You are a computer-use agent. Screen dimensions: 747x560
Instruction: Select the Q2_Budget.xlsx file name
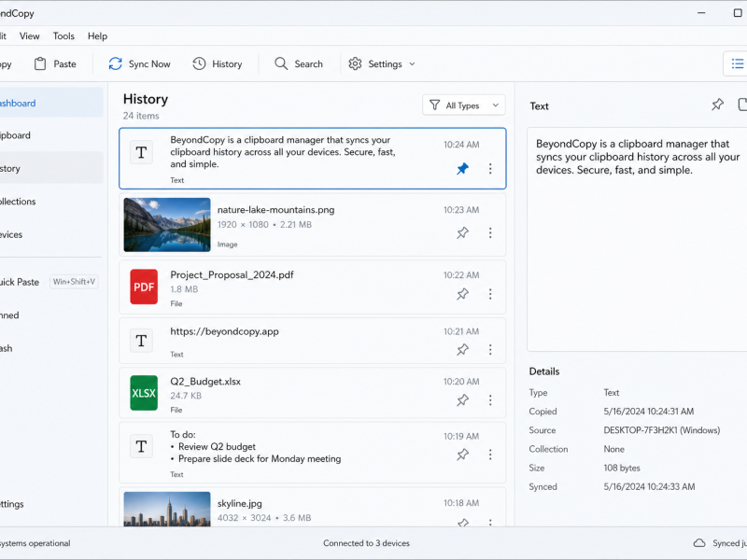[x=205, y=382]
